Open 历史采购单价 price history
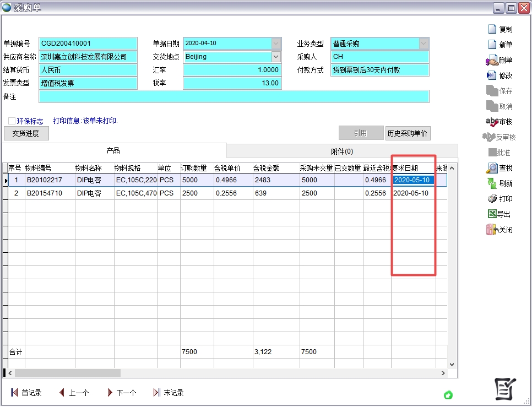Image resolution: width=532 pixels, height=407 pixels. pyautogui.click(x=408, y=133)
